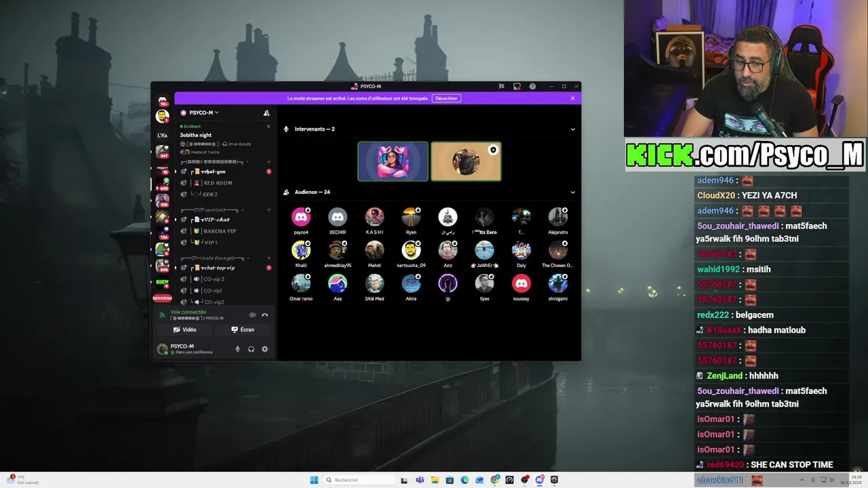The image size is (868, 488).
Task: Dismiss the En Direct stage banner
Action: 268,126
